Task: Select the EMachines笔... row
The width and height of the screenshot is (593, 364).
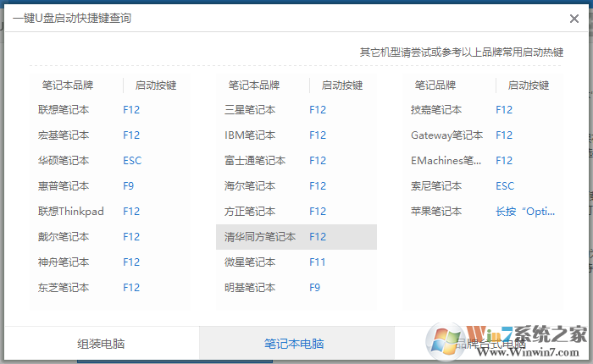Action: click(483, 160)
